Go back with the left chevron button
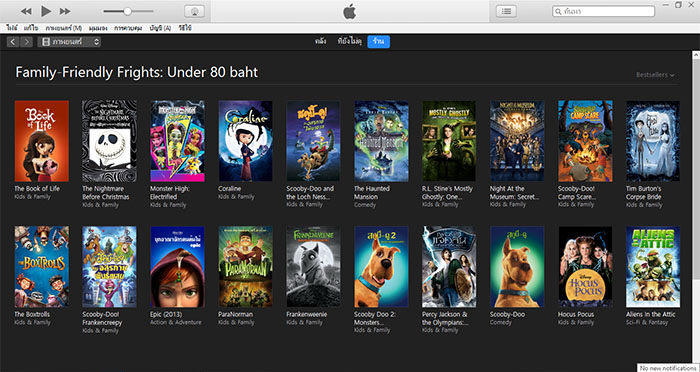Image resolution: width=700 pixels, height=372 pixels. (13, 42)
